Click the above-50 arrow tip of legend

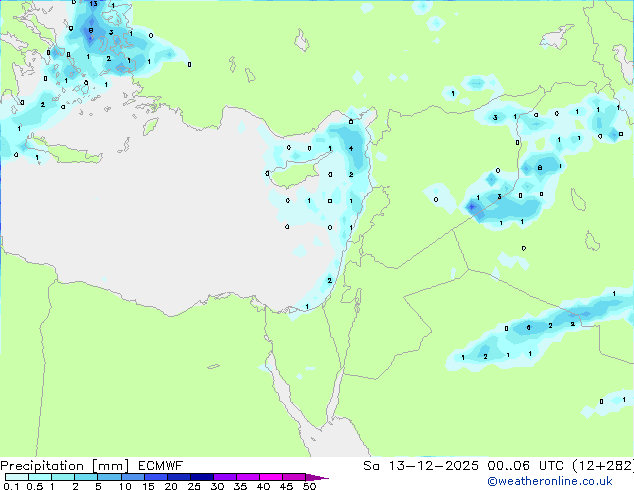point(317,478)
